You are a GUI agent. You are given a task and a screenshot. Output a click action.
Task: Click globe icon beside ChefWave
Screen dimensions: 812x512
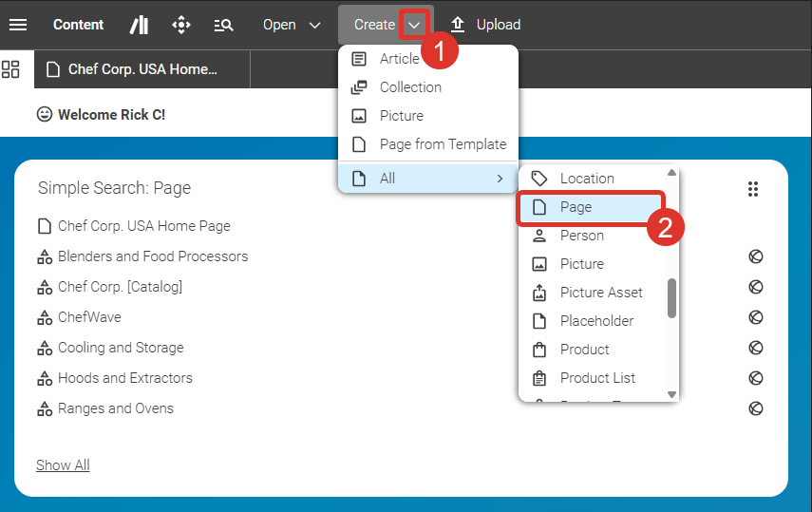756,317
